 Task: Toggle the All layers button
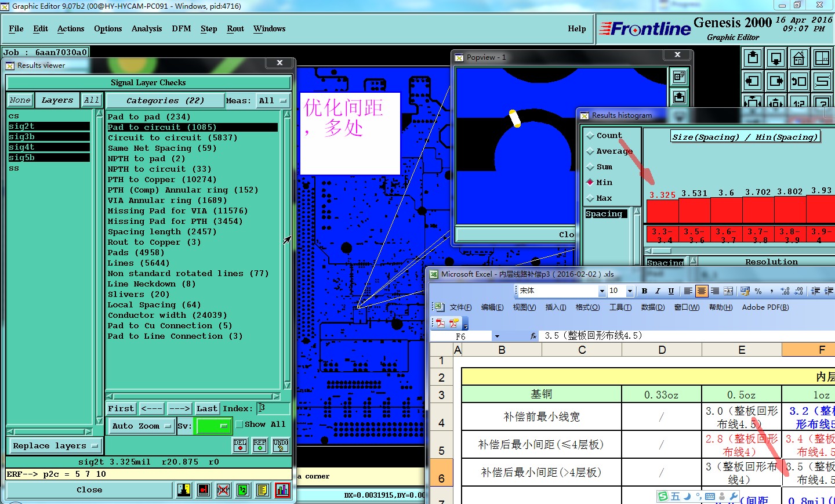click(92, 100)
